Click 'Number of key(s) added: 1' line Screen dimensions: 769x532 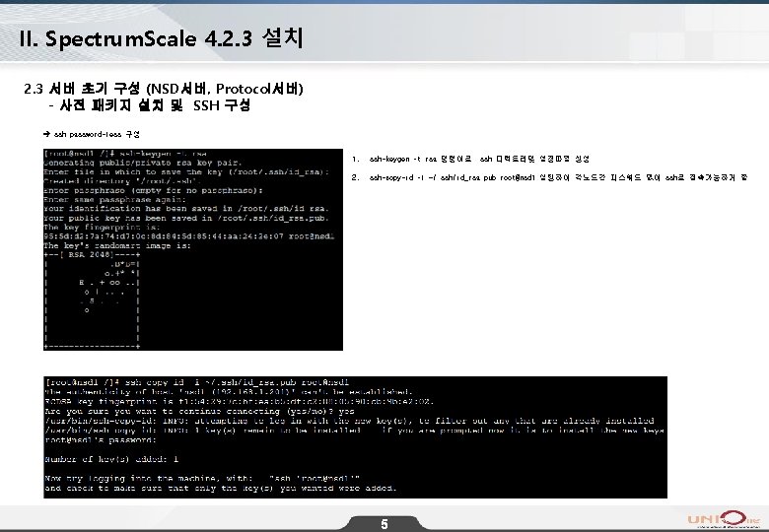pyautogui.click(x=111, y=459)
